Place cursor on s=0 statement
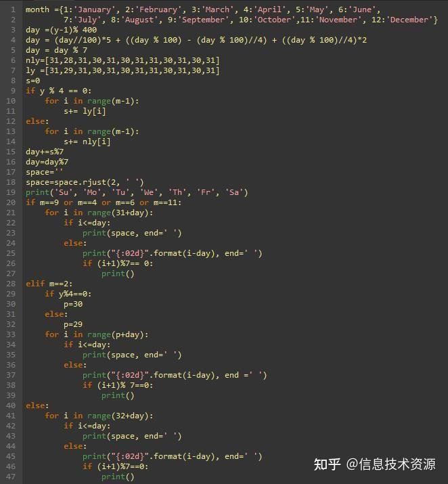The height and width of the screenshot is (484, 448). coord(32,81)
